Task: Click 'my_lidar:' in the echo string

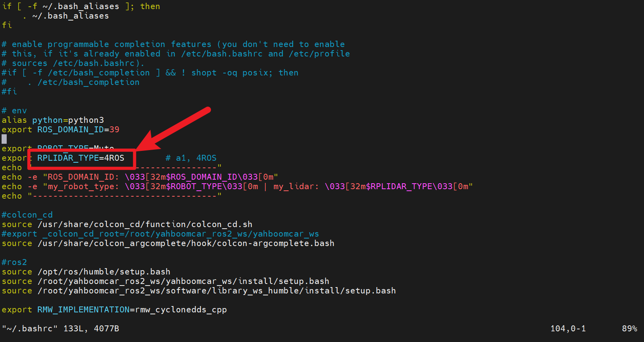Action: [296, 186]
